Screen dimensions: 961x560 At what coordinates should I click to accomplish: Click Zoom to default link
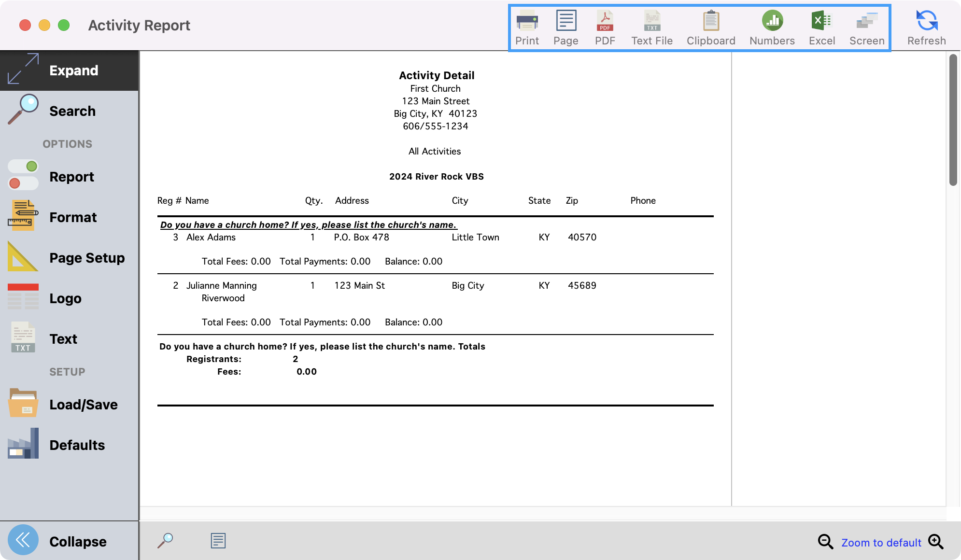(x=881, y=543)
